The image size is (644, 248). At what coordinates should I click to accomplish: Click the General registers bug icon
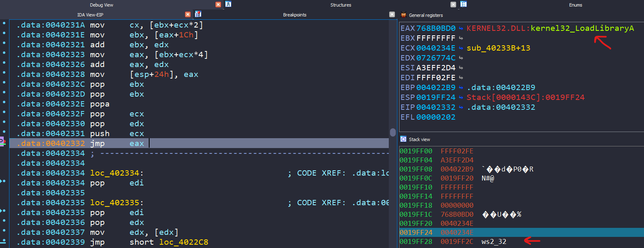(403, 15)
